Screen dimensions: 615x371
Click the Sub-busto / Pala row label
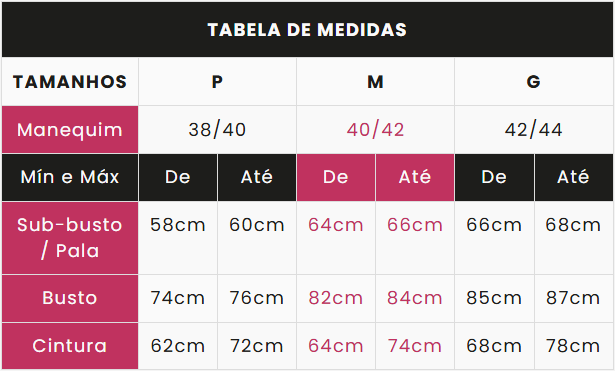tap(70, 238)
